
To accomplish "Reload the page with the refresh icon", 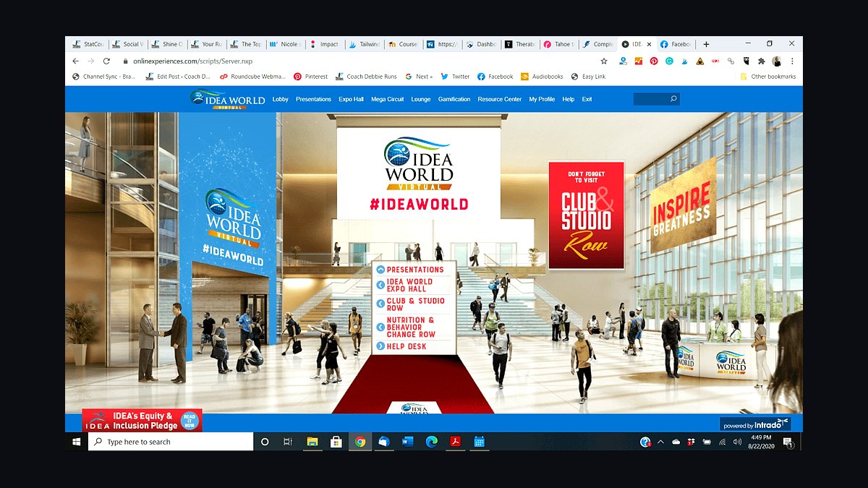I will (106, 61).
